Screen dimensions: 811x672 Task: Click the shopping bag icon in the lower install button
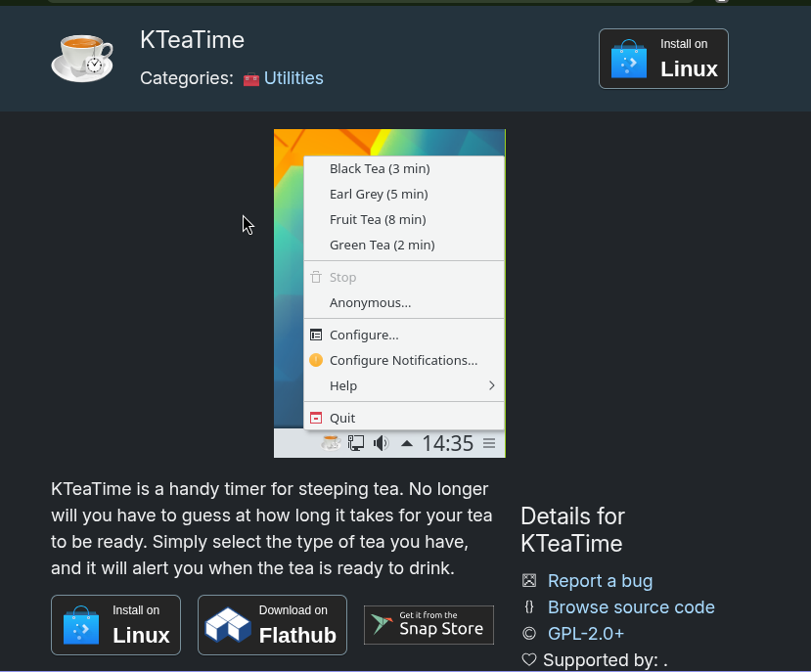[81, 625]
